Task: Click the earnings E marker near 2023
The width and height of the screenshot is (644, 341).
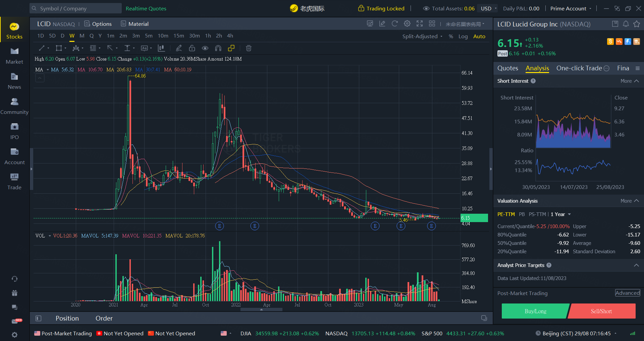Action: (x=375, y=226)
